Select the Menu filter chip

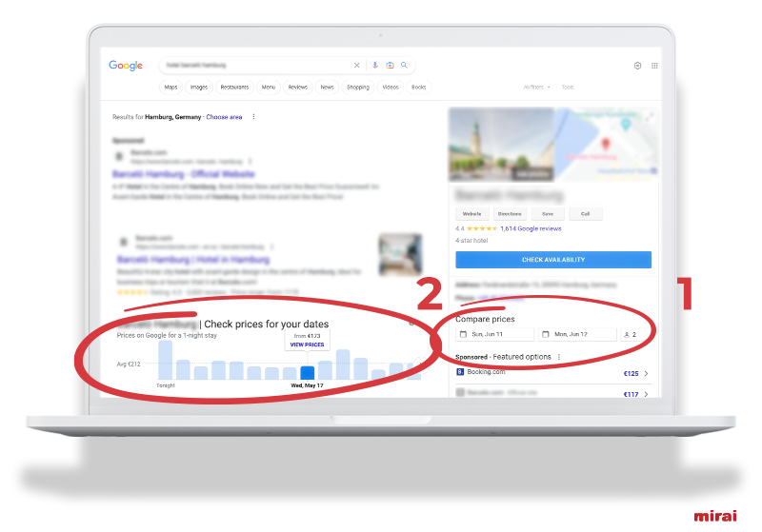[x=269, y=87]
